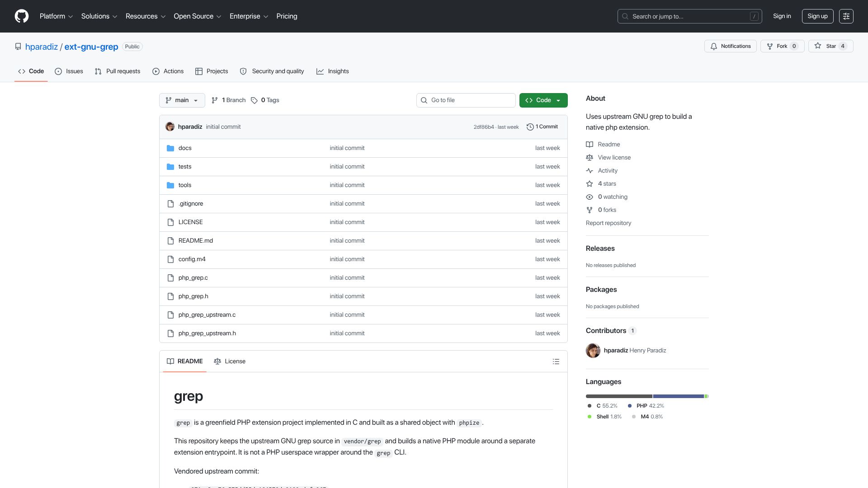Expand the Enterprise menu
The width and height of the screenshot is (868, 488).
click(x=249, y=16)
